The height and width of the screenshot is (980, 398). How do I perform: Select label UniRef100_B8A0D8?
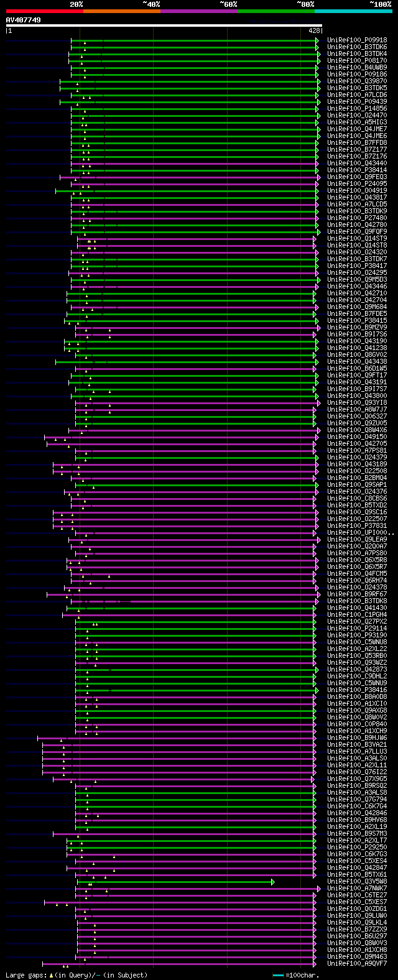[x=357, y=697]
